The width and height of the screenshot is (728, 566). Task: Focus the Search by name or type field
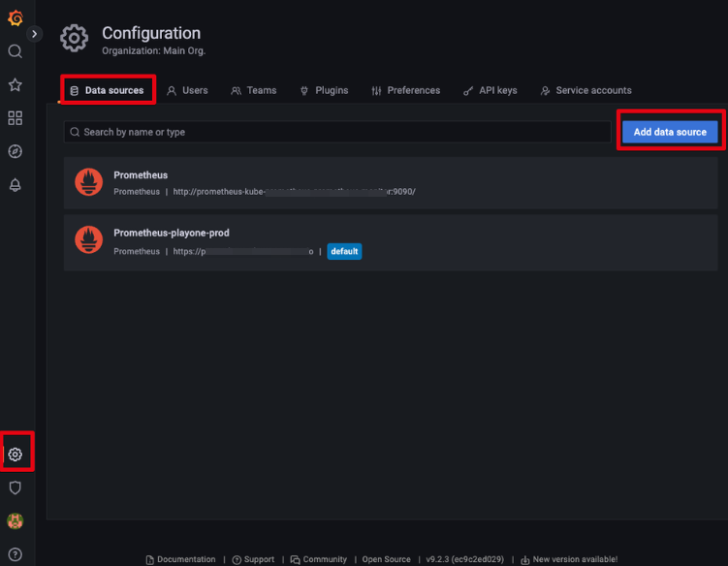pyautogui.click(x=337, y=133)
